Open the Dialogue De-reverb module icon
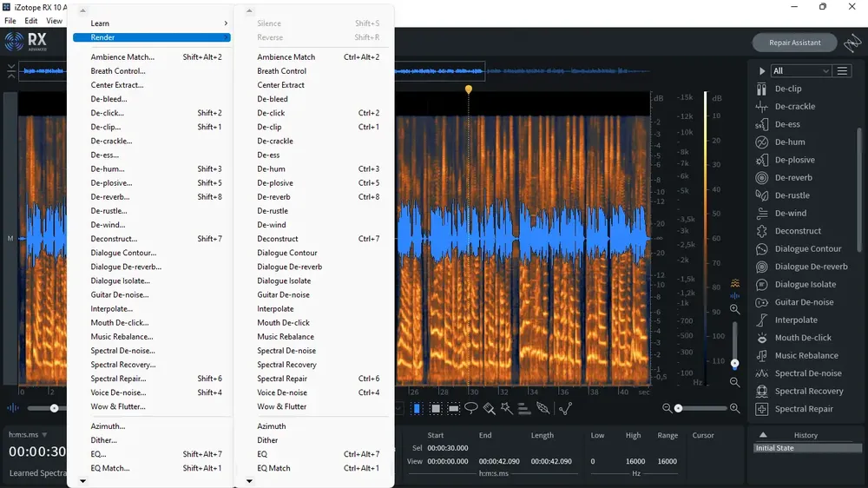 pos(762,267)
